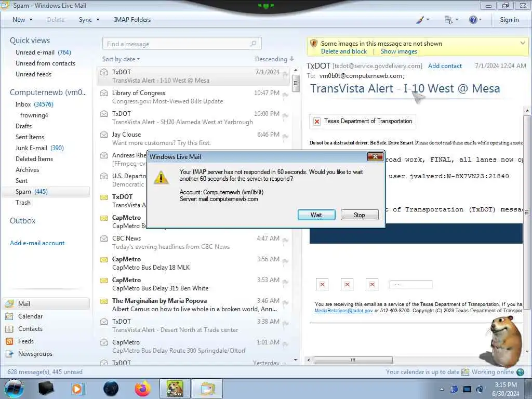The height and width of the screenshot is (399, 532).
Task: Click the Add e-mail account link
Action: 37,243
